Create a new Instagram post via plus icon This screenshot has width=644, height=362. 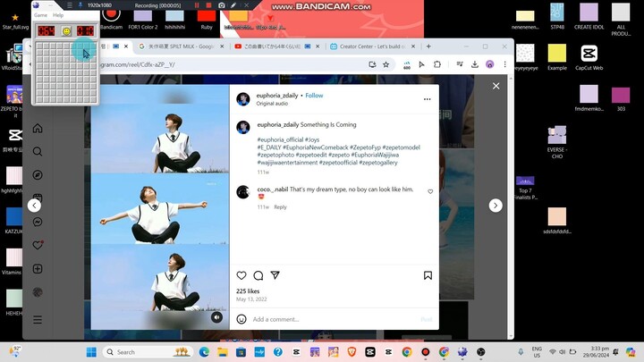[x=38, y=269]
